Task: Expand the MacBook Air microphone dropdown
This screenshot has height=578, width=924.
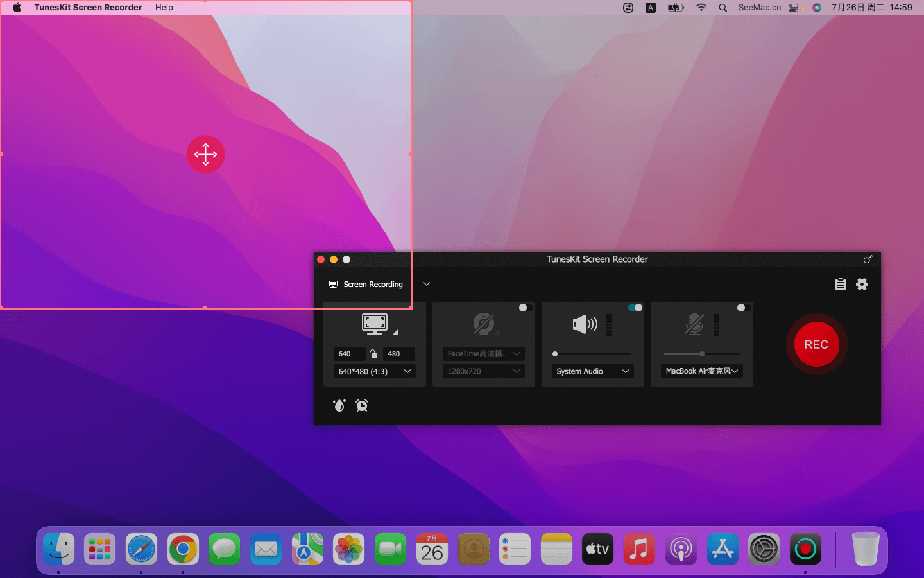Action: 701,371
